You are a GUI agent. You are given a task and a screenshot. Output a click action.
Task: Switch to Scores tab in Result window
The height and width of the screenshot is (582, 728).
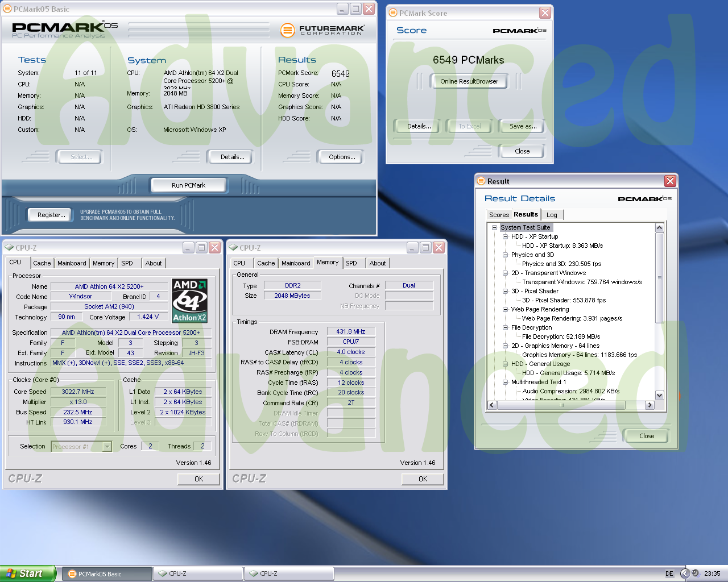point(499,215)
